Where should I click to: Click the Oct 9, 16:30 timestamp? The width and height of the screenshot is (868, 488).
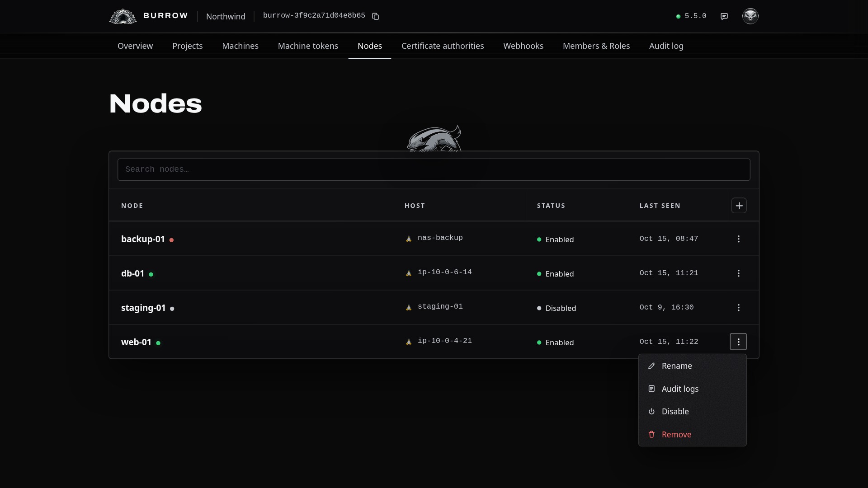coord(666,307)
